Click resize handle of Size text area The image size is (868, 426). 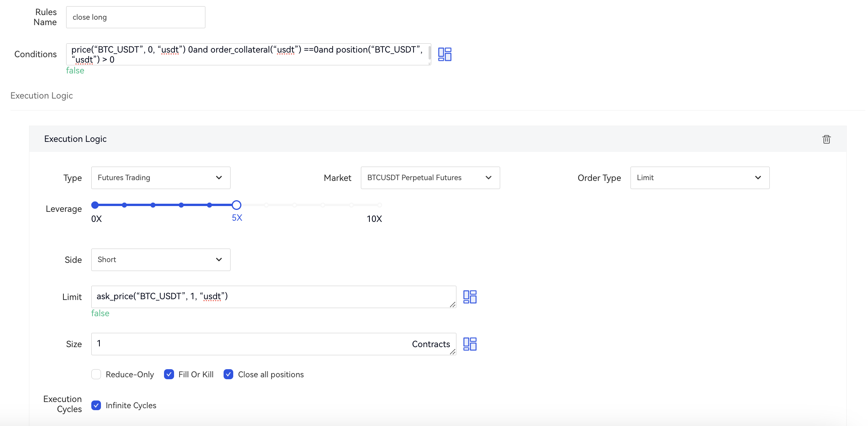click(x=452, y=352)
